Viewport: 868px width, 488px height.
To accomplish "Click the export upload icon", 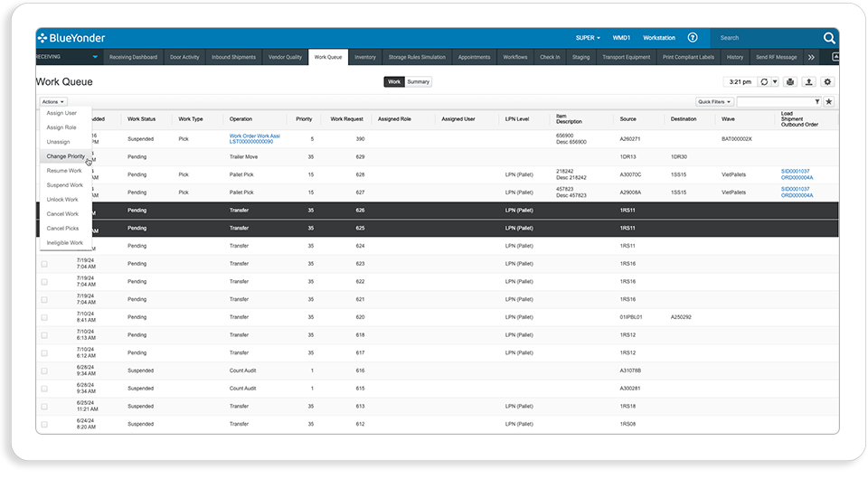I will point(808,82).
